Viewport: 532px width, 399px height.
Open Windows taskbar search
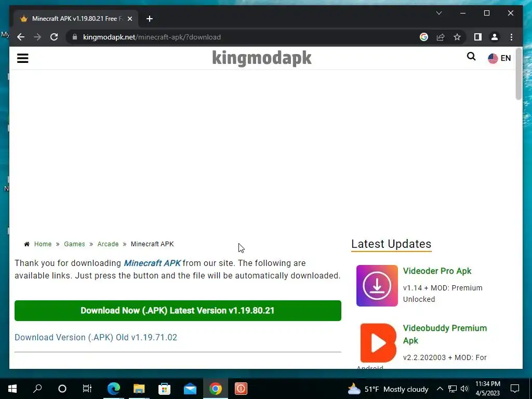point(37,389)
